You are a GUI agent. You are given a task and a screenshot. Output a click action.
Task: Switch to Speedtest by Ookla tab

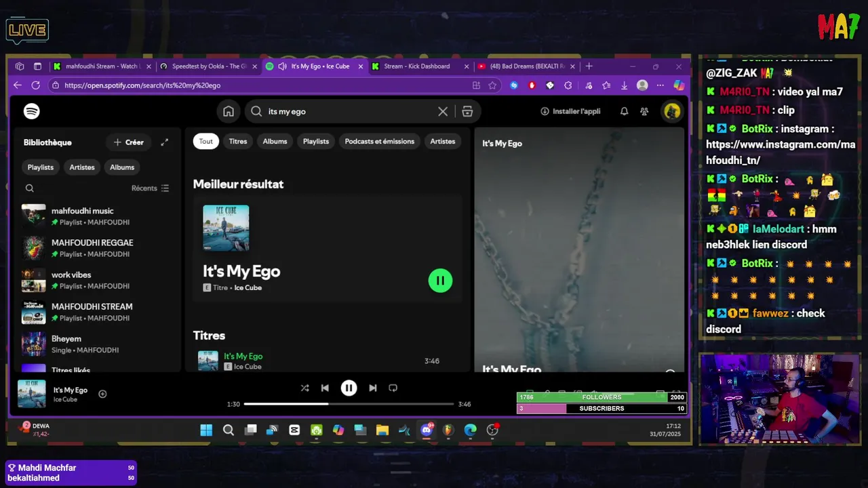point(209,66)
